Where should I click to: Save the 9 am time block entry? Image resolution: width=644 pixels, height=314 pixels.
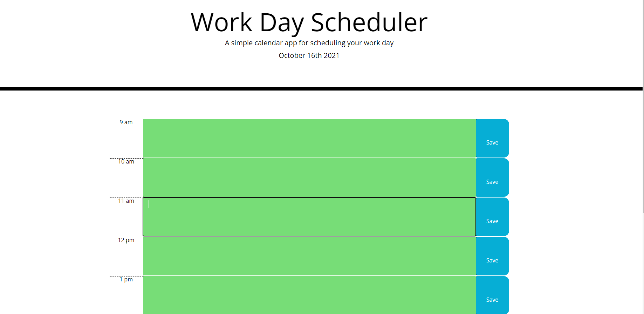492,142
